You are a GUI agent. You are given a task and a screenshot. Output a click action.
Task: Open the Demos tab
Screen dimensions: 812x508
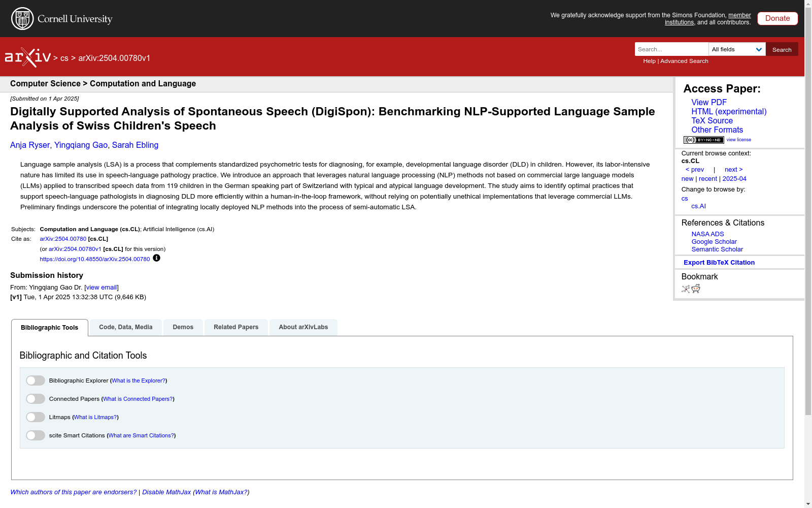point(183,327)
